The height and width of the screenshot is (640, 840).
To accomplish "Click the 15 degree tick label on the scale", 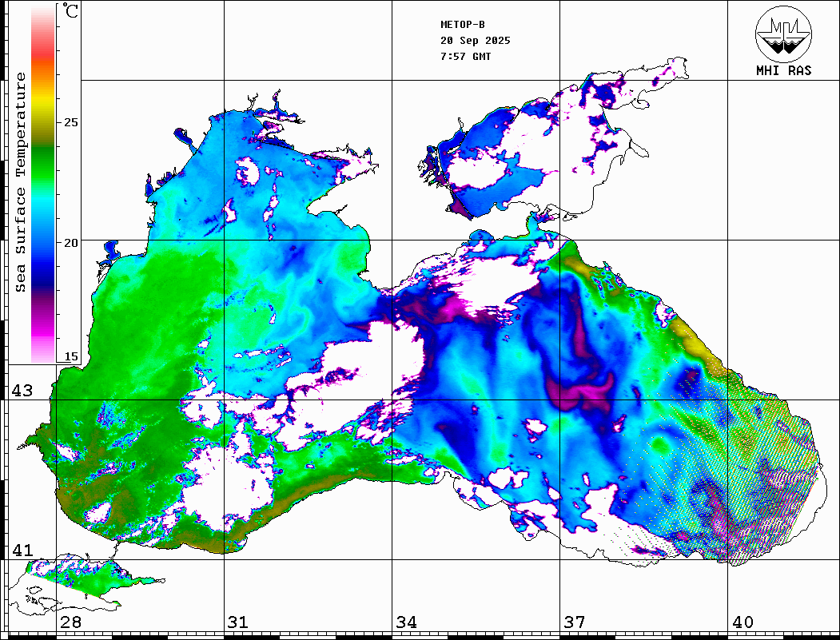I will pos(71,356).
